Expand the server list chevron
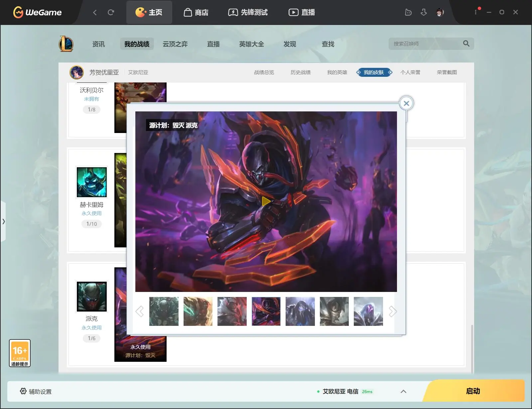This screenshot has height=409, width=532. [403, 391]
